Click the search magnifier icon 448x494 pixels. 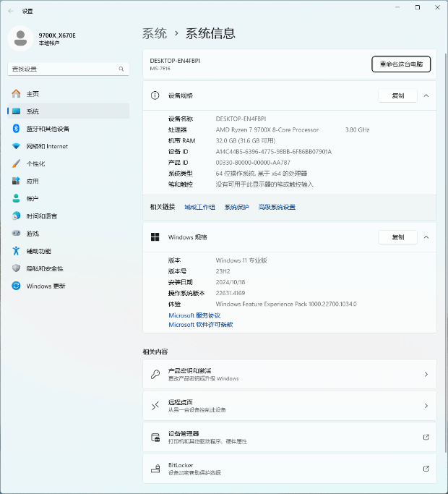pos(121,69)
